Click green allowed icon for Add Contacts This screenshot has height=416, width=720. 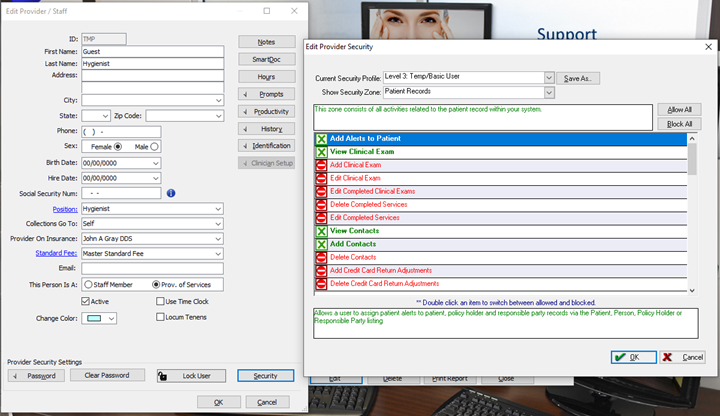(x=321, y=244)
